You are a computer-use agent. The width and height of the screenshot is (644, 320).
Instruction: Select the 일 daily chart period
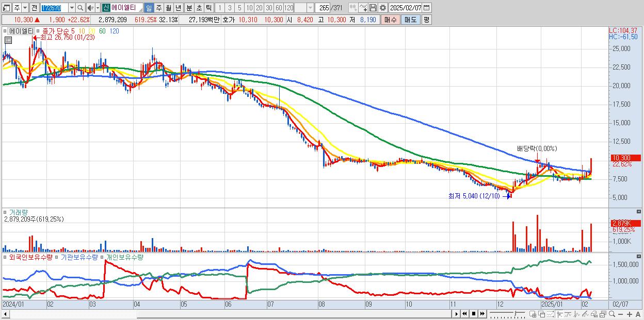(x=149, y=8)
